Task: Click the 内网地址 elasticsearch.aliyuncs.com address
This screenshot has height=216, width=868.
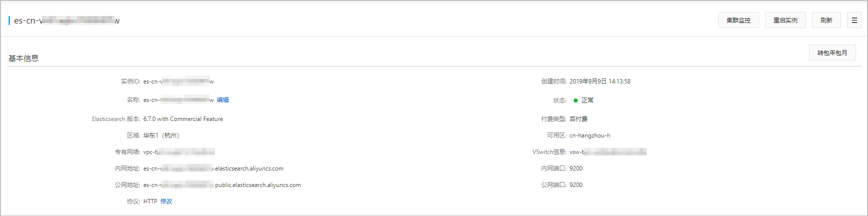Action: [213, 168]
